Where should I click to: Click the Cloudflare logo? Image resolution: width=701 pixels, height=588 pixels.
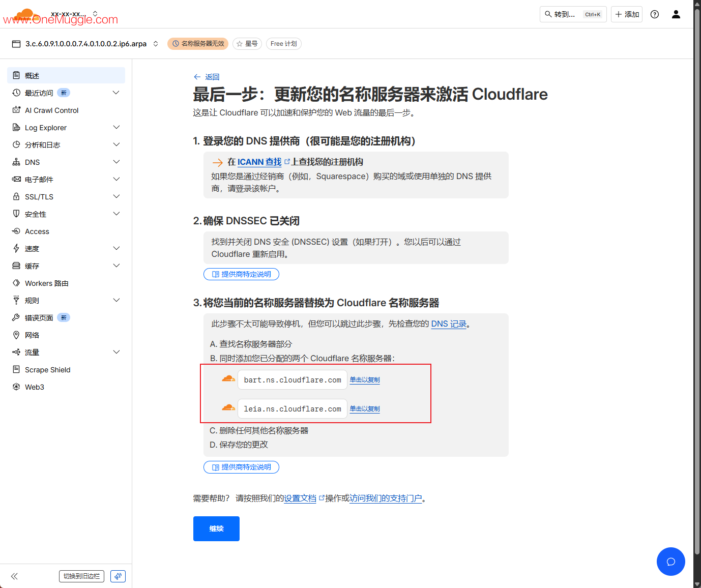(x=25, y=15)
